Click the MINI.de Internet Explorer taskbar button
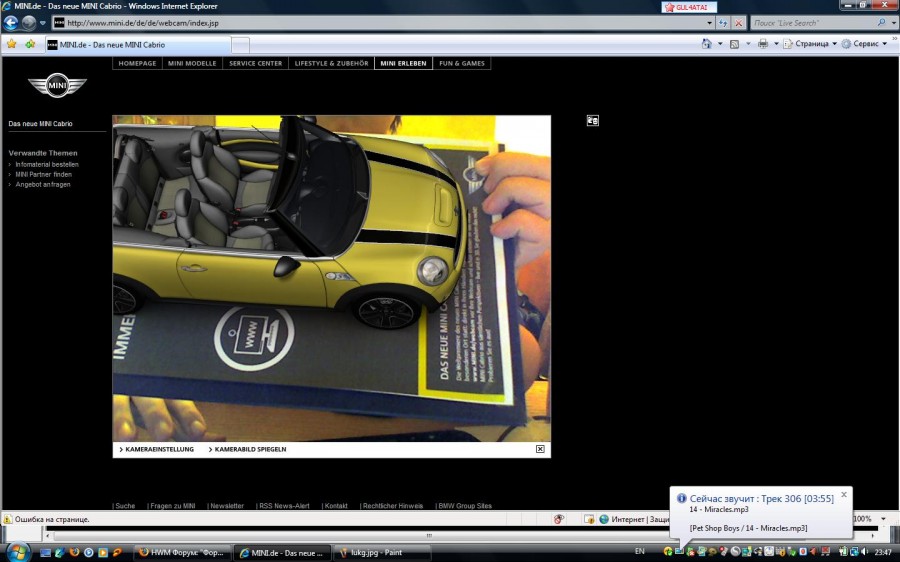This screenshot has height=562, width=900. tap(282, 553)
